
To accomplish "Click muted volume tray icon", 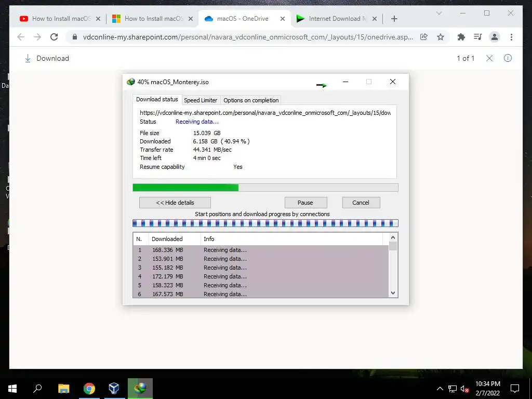I will coord(464,389).
